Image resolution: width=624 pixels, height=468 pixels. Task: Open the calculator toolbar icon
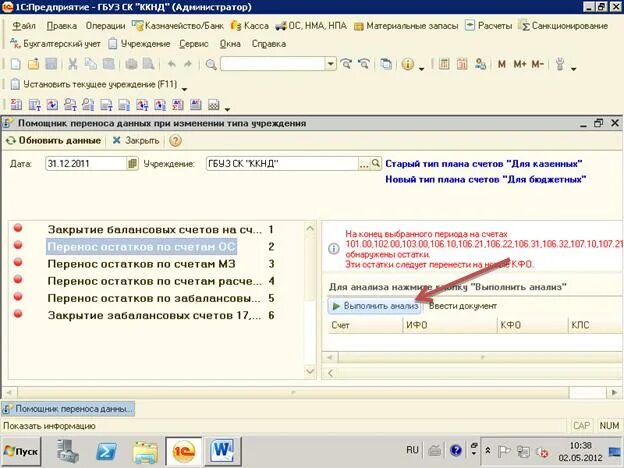(444, 64)
